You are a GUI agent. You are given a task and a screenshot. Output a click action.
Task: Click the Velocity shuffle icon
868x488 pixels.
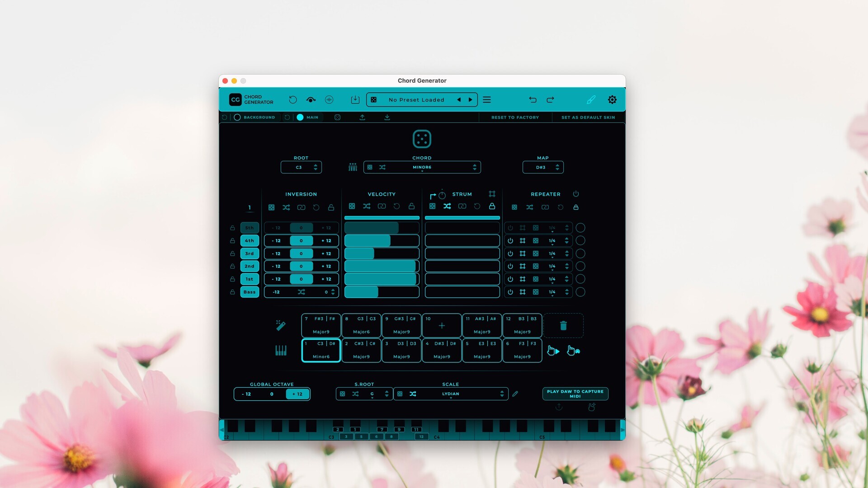(x=367, y=206)
